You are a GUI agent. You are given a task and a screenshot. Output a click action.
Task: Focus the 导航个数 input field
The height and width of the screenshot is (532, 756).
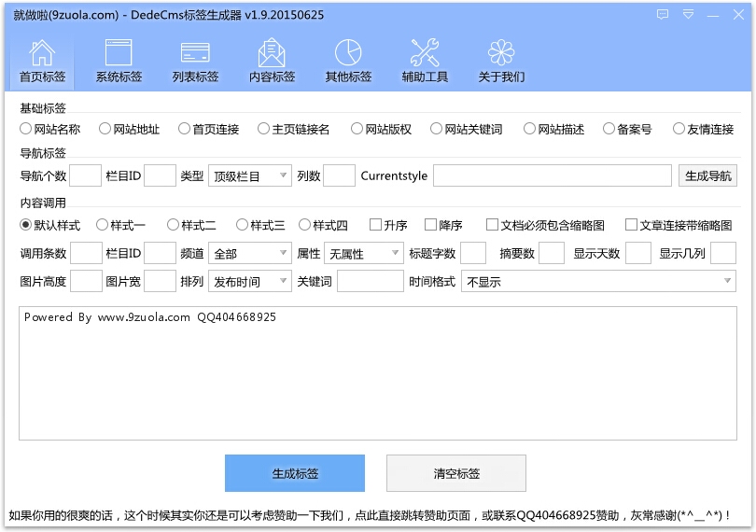point(85,175)
